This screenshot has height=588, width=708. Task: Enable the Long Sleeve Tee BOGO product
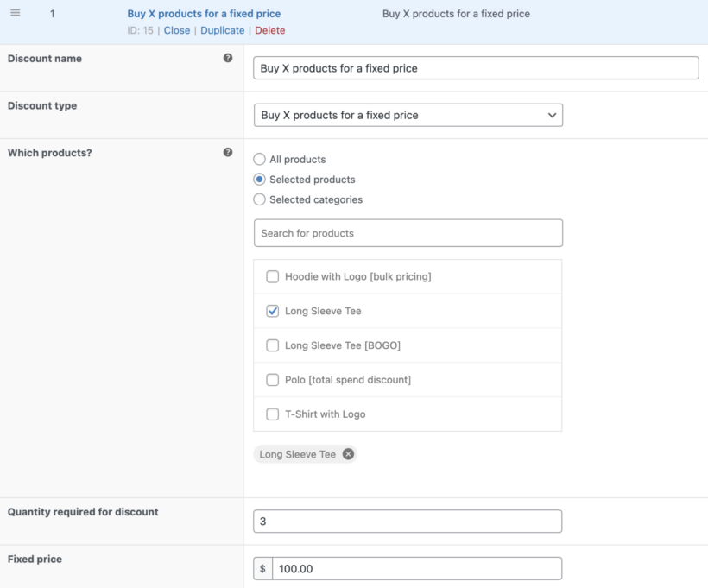coord(272,345)
